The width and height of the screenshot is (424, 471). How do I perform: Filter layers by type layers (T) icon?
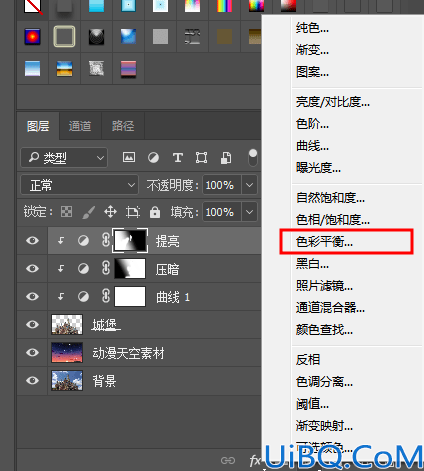178,157
